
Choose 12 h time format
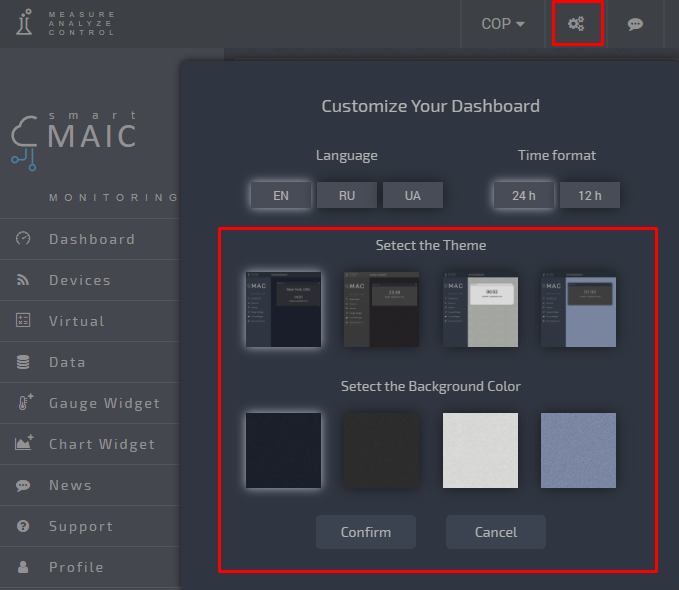click(590, 195)
